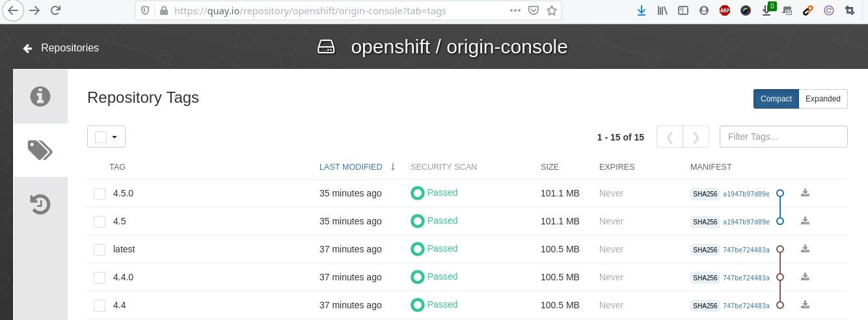Click the purple circled C extension icon
Viewport: 868px width, 320px height.
[828, 10]
